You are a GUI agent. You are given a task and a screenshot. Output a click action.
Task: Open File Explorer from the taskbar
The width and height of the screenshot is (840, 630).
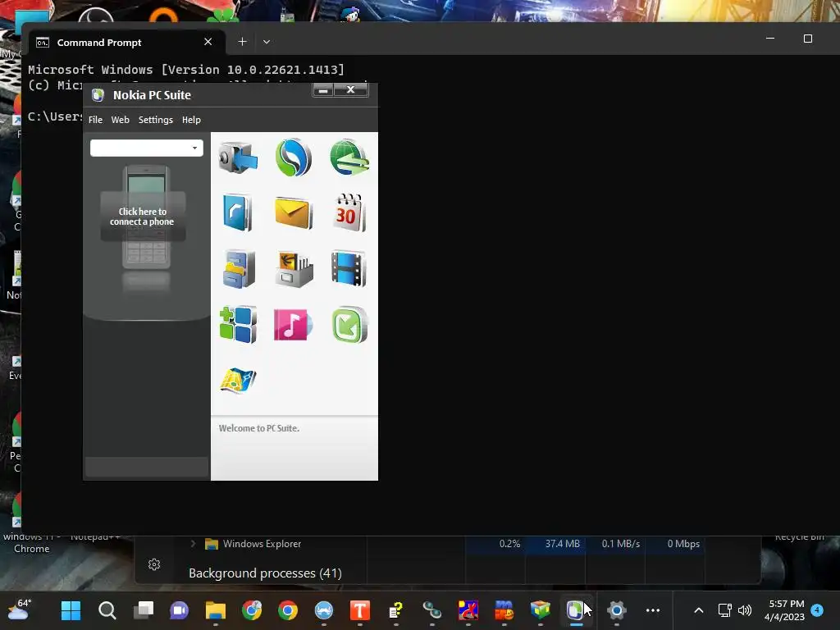pyautogui.click(x=216, y=610)
